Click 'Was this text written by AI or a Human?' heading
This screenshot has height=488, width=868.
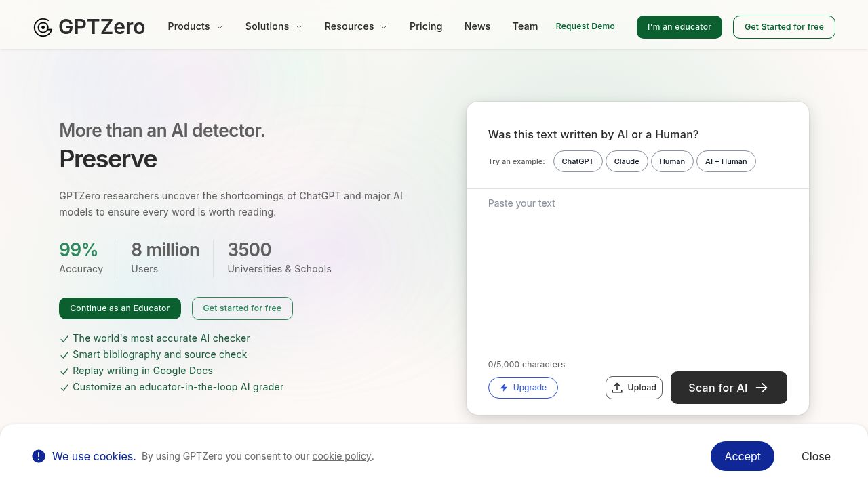(593, 134)
